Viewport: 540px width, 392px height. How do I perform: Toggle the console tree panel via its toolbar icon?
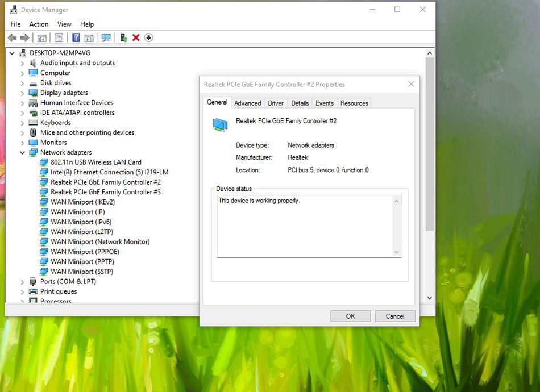pos(42,37)
